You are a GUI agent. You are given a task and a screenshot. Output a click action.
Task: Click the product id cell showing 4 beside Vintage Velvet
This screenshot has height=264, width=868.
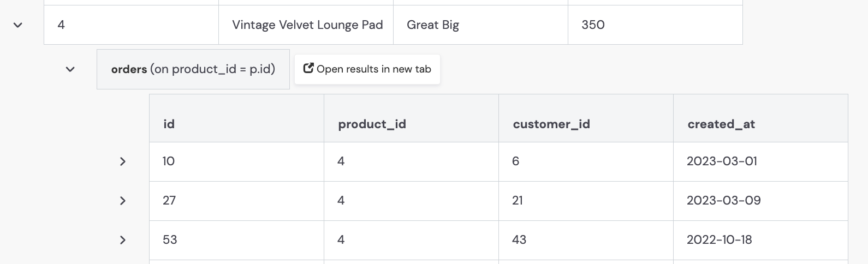click(x=131, y=25)
